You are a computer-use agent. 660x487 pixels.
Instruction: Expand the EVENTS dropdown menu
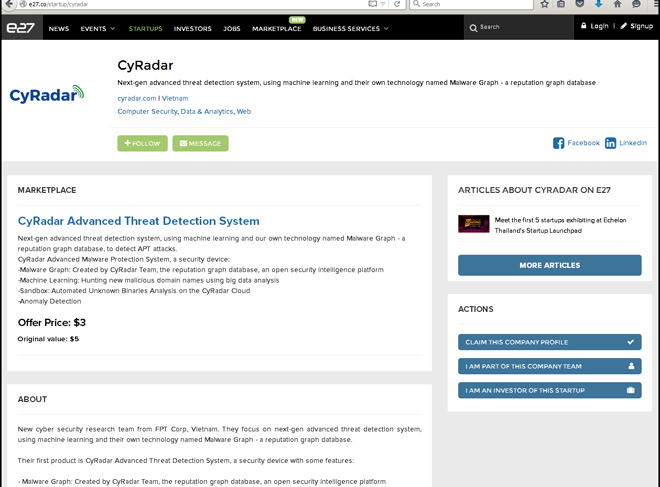click(98, 29)
